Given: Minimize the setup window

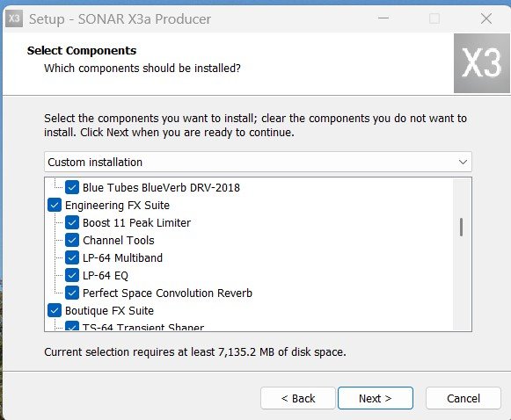Looking at the screenshot, I should (x=383, y=18).
